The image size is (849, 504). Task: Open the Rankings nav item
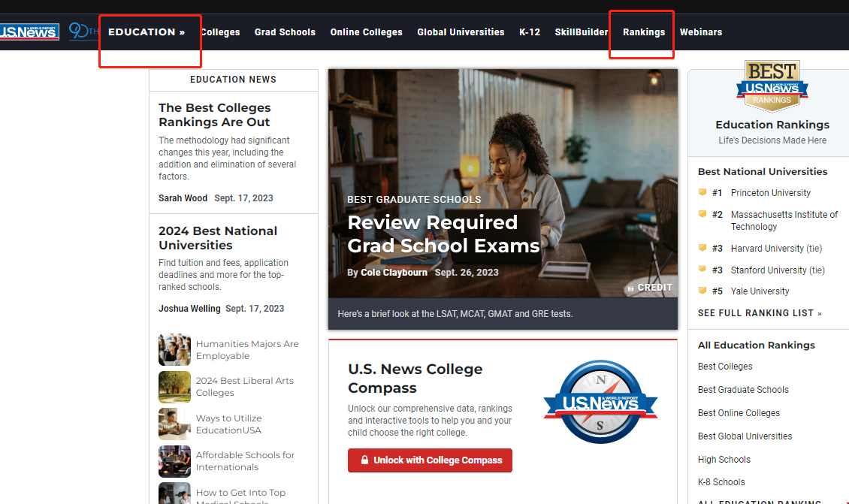[644, 32]
